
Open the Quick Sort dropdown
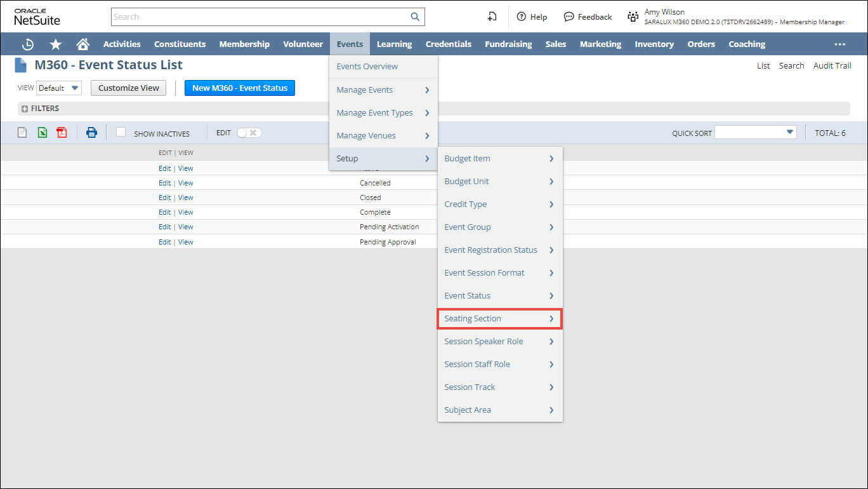pyautogui.click(x=755, y=132)
